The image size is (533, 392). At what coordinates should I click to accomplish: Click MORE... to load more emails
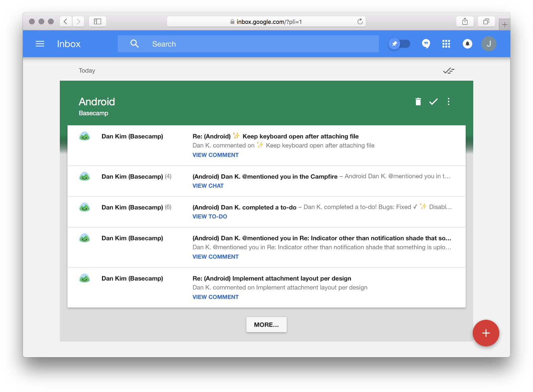click(266, 324)
